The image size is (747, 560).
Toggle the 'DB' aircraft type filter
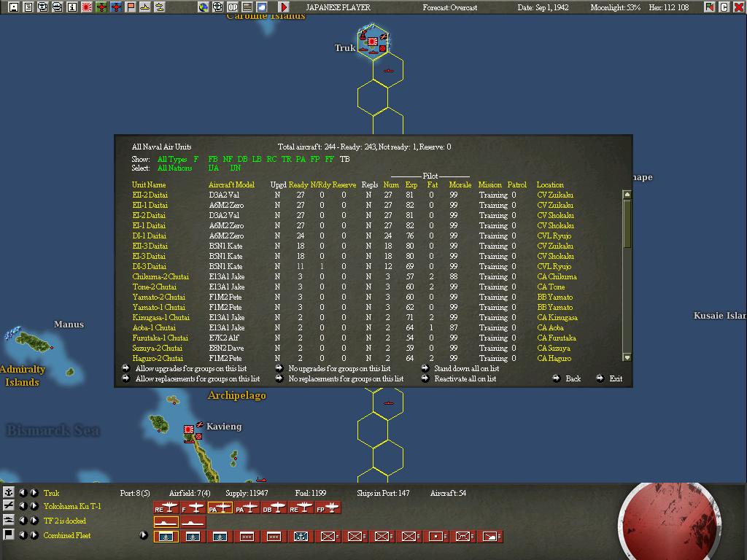tap(242, 159)
